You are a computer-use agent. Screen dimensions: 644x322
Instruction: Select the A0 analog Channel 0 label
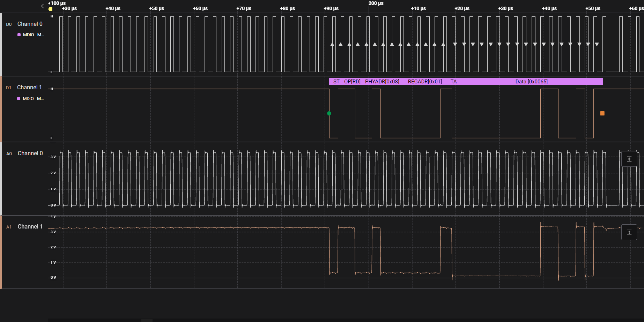[30, 153]
